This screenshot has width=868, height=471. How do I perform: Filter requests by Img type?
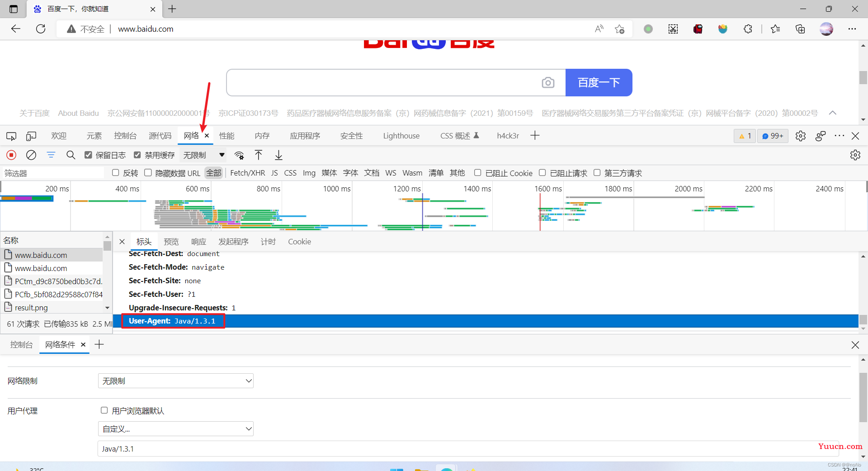(x=309, y=173)
